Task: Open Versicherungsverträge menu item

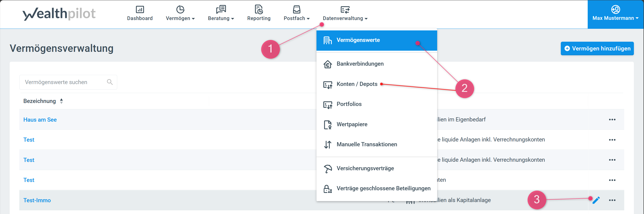Action: pyautogui.click(x=365, y=168)
